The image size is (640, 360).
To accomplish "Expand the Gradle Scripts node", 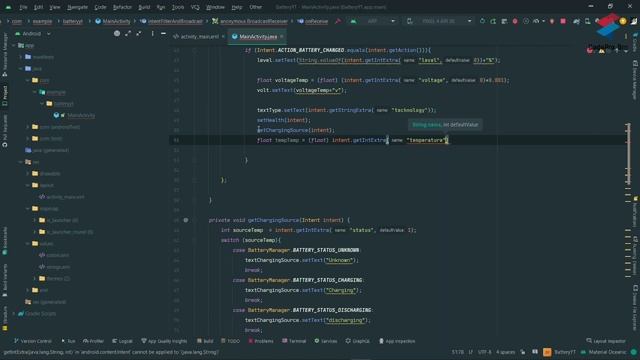I will tap(15, 313).
